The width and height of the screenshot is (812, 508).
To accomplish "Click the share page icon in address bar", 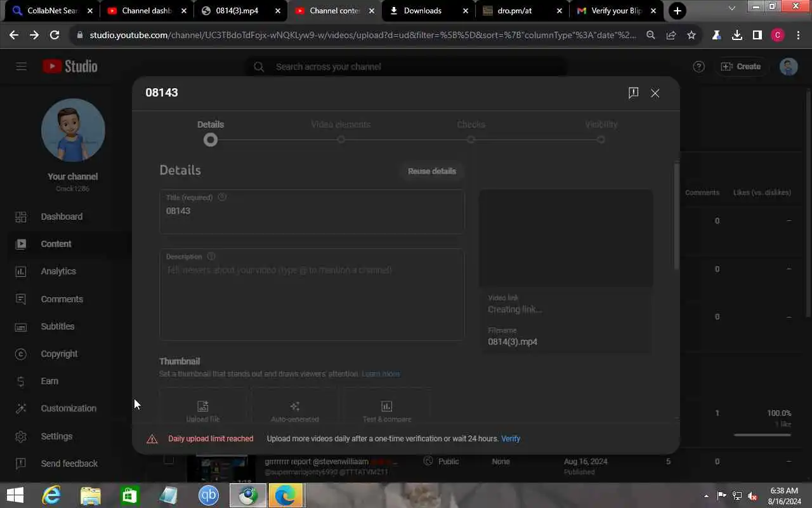I will pyautogui.click(x=671, y=36).
